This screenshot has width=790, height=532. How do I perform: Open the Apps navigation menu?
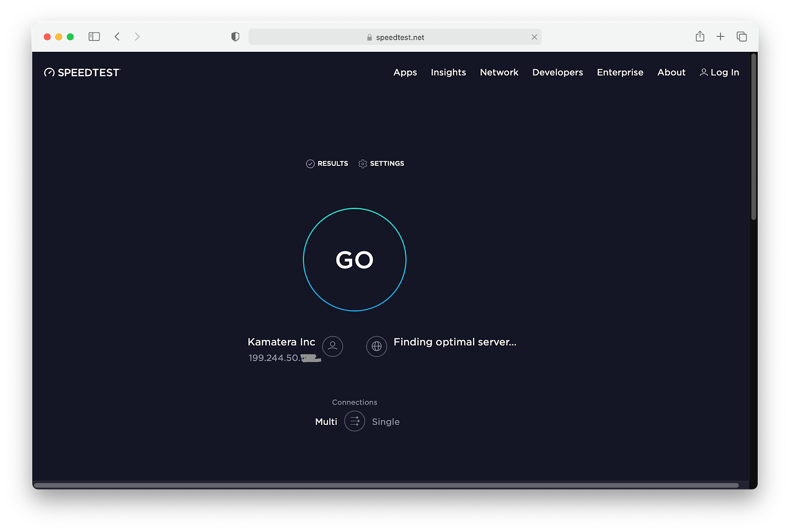click(405, 72)
